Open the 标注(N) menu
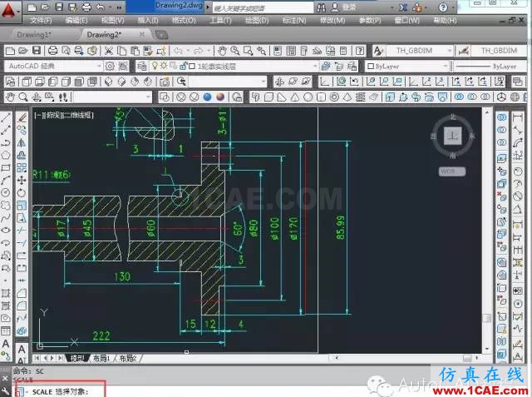Image resolution: width=532 pixels, height=397 pixels. [294, 20]
